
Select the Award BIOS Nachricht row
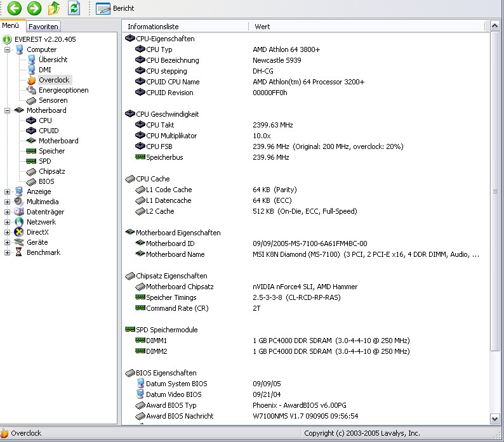tap(305, 416)
